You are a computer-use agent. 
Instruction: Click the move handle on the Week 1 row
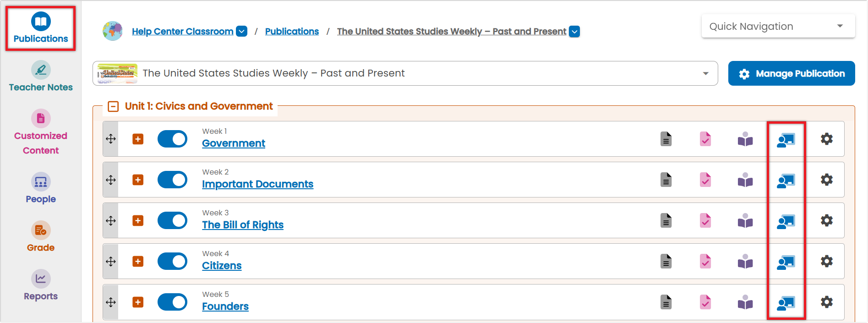[x=111, y=139]
